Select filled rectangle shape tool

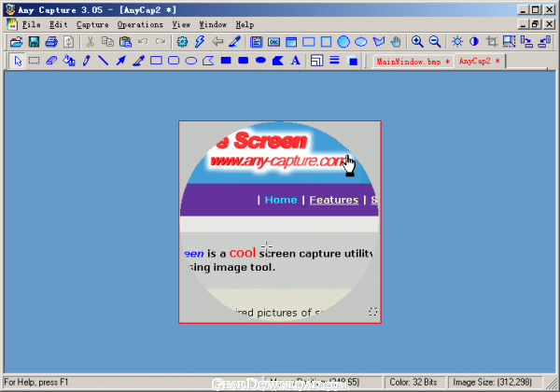click(x=226, y=61)
